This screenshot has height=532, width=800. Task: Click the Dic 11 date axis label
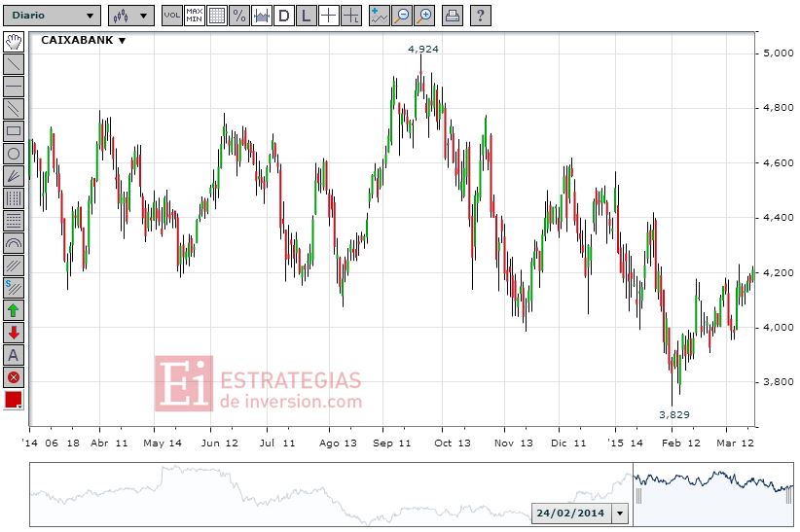[x=568, y=443]
